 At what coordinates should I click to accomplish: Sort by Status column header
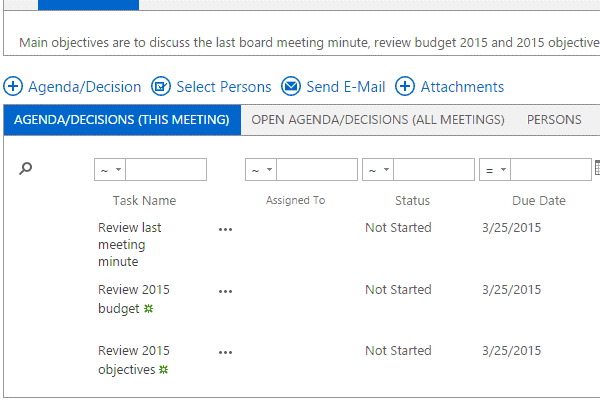[x=412, y=201]
